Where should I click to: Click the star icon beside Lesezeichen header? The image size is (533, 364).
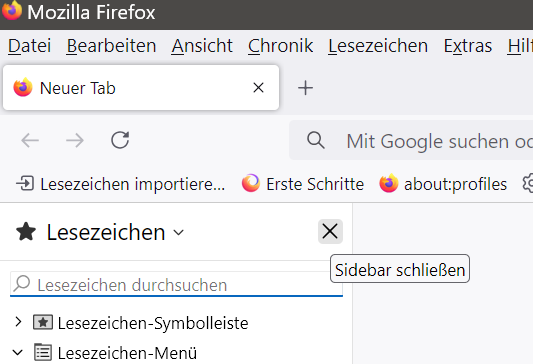[26, 231]
